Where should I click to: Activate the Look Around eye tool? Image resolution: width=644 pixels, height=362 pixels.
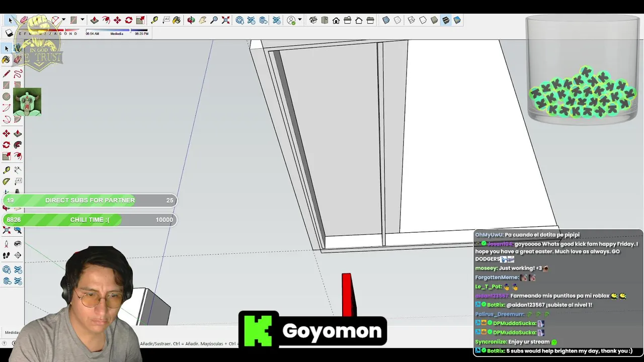pos(18,244)
